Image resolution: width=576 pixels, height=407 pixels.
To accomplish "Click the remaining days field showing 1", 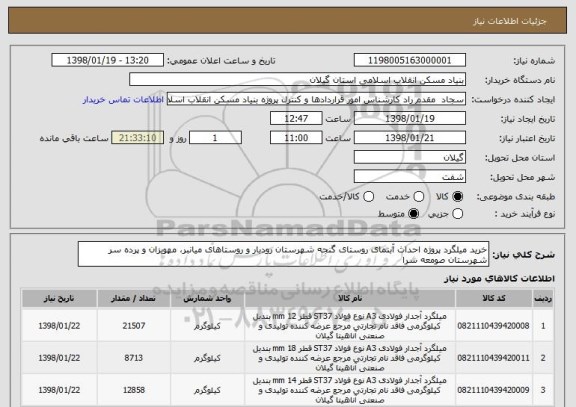I will [x=215, y=138].
